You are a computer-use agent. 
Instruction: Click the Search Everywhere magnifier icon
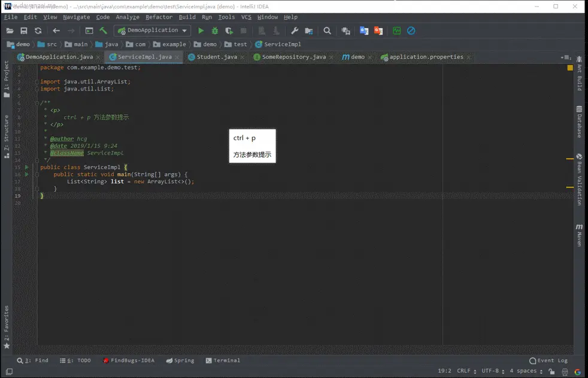point(327,31)
